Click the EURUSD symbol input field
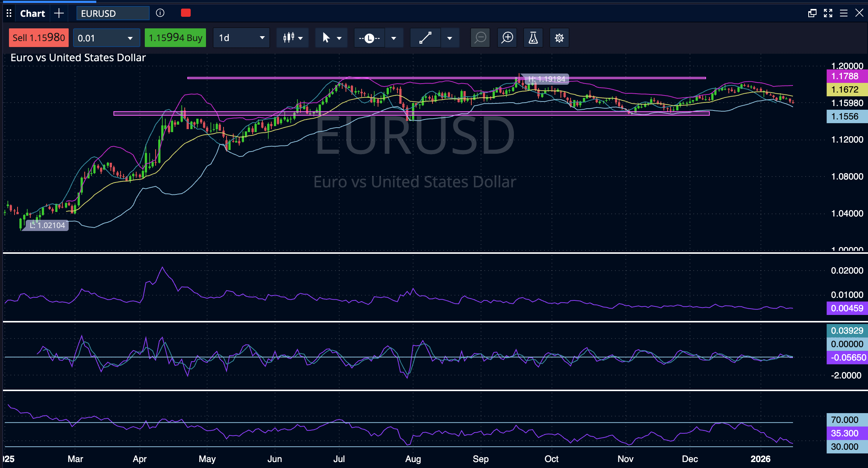The width and height of the screenshot is (868, 468). (112, 13)
